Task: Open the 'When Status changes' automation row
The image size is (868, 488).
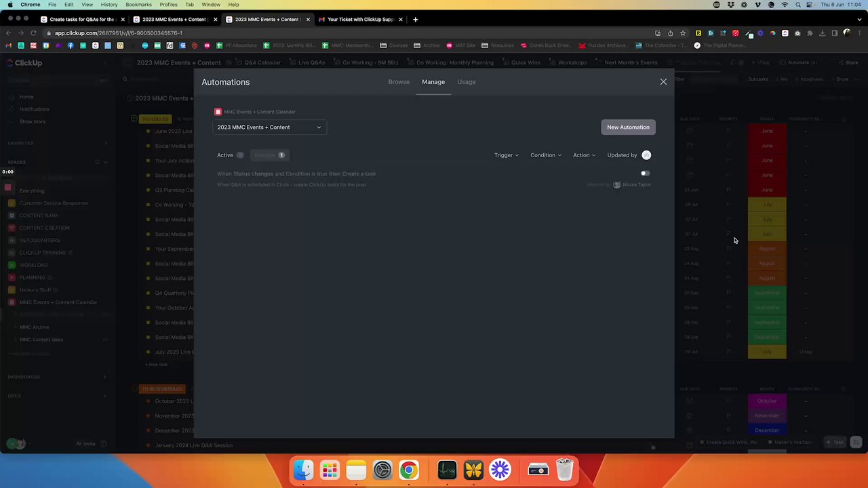Action: (433, 179)
